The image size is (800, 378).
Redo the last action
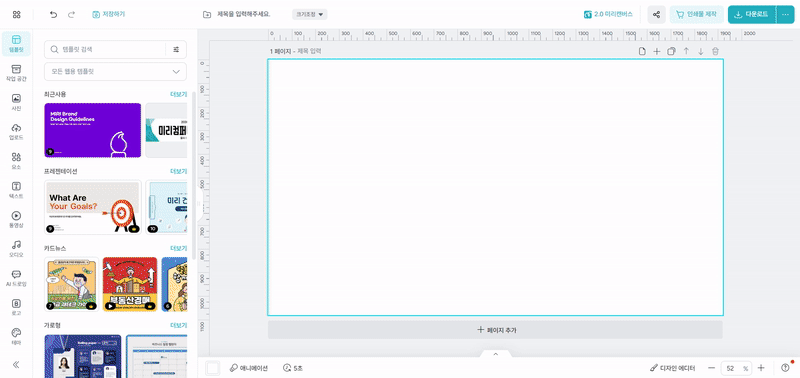pos(71,14)
